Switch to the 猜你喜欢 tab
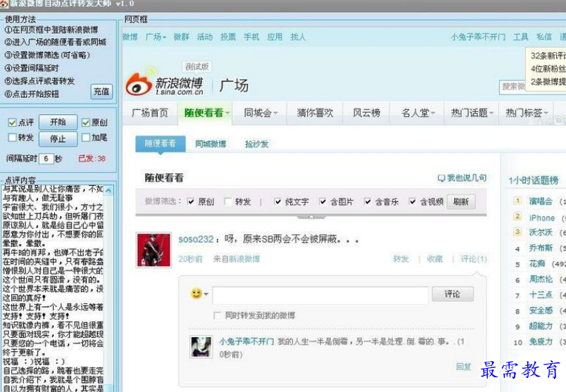This screenshot has height=392, width=566. tap(315, 113)
